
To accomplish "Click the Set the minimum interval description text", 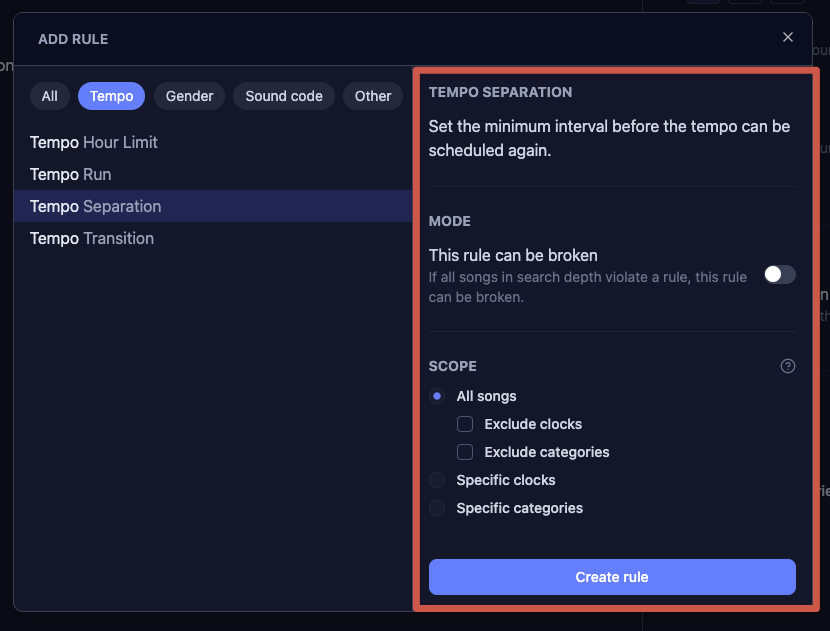I will coord(609,138).
